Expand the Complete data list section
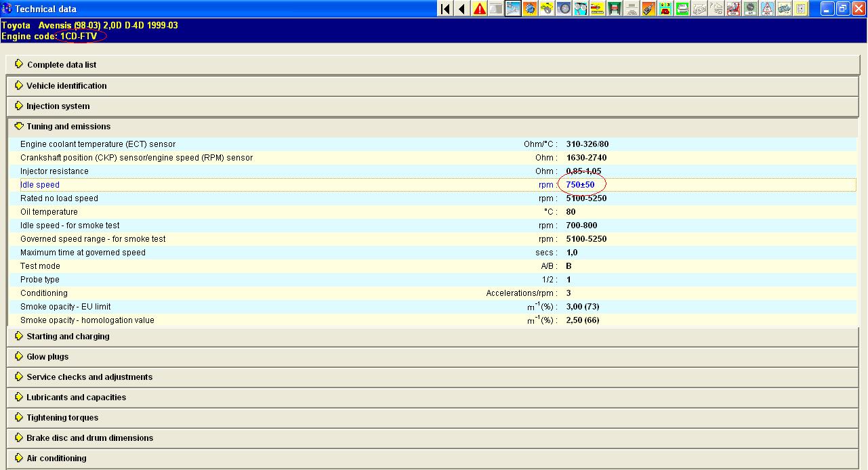 click(61, 65)
